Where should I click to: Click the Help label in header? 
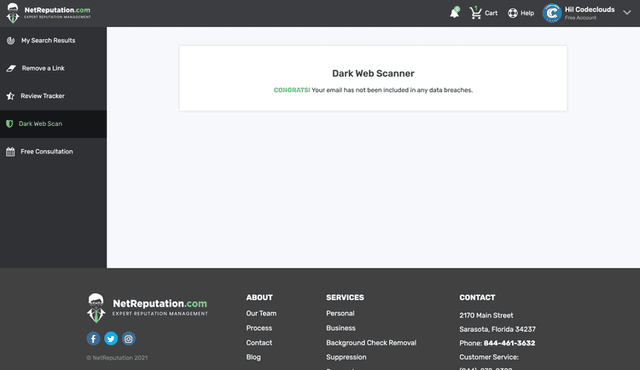click(x=527, y=13)
